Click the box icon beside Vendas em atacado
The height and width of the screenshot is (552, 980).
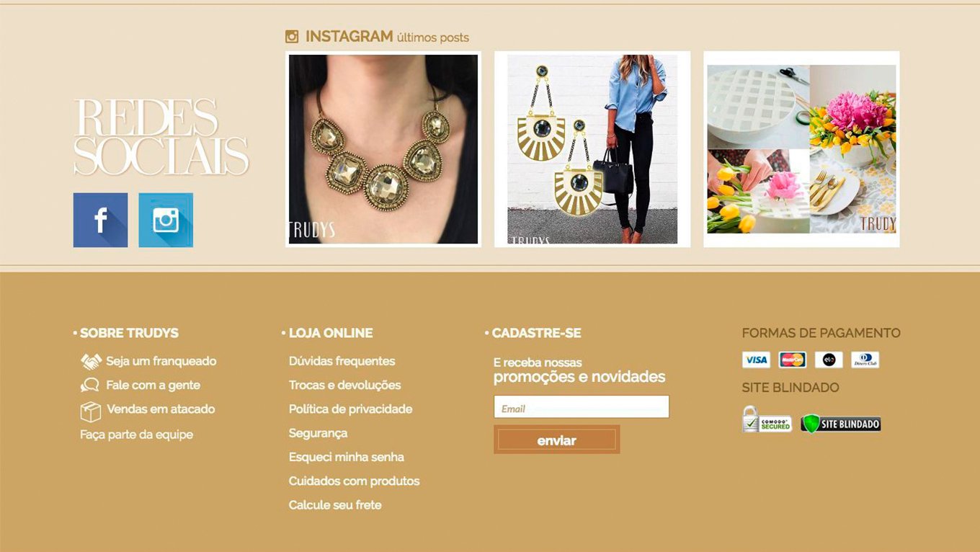[90, 411]
